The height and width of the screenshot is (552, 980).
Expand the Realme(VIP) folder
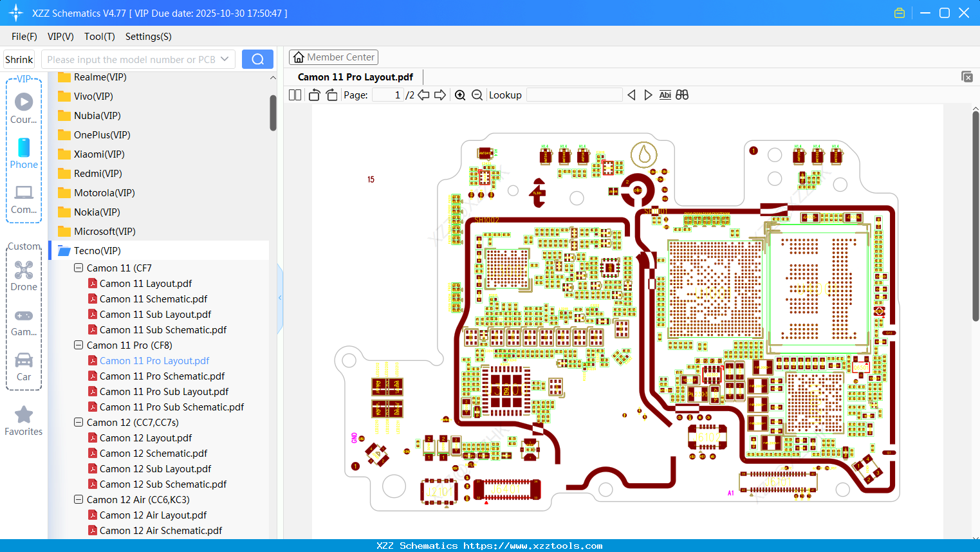(100, 77)
